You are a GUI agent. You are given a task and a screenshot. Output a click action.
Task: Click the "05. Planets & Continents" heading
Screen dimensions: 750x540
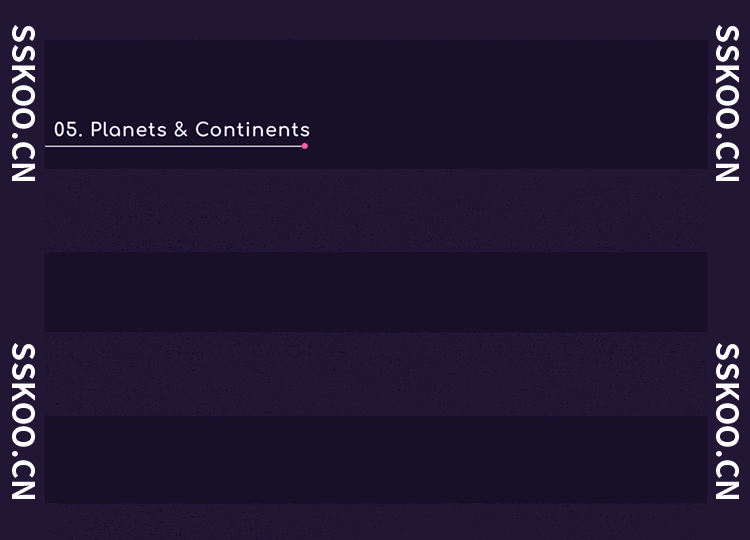(x=182, y=130)
